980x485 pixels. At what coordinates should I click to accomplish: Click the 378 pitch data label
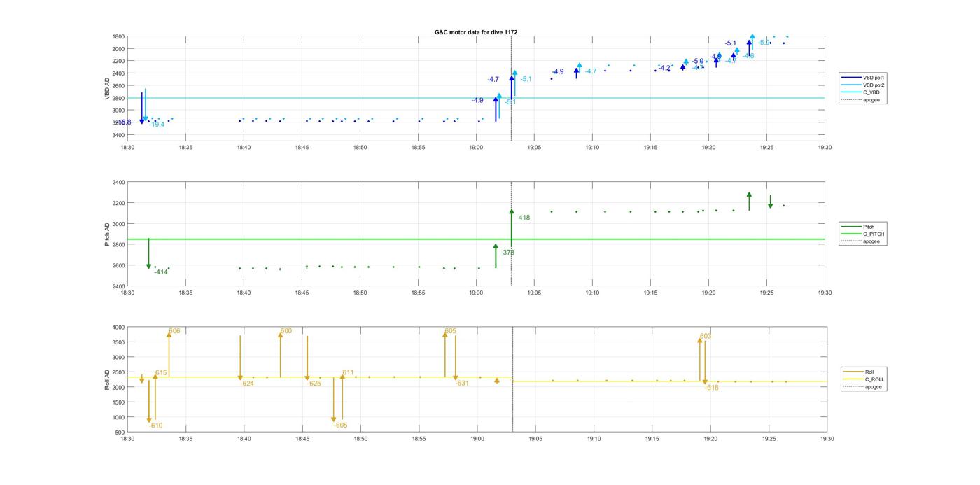pyautogui.click(x=509, y=253)
